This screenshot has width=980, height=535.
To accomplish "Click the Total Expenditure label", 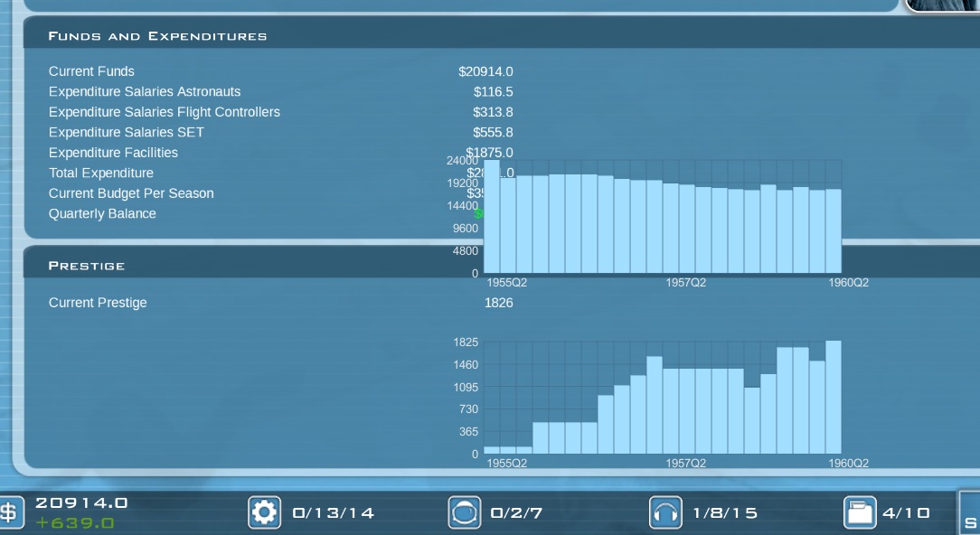I will pyautogui.click(x=100, y=174).
